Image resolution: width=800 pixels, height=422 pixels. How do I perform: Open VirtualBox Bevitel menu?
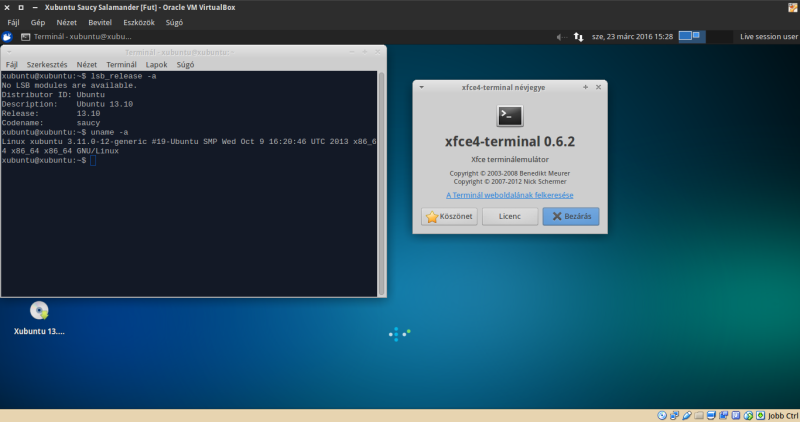point(100,22)
